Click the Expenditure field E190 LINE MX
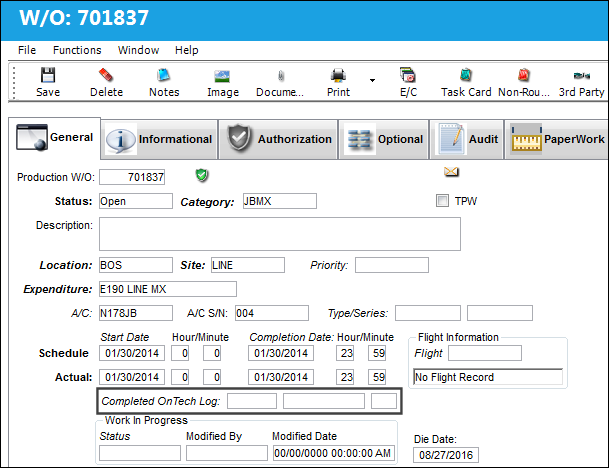The image size is (609, 468). click(x=168, y=289)
